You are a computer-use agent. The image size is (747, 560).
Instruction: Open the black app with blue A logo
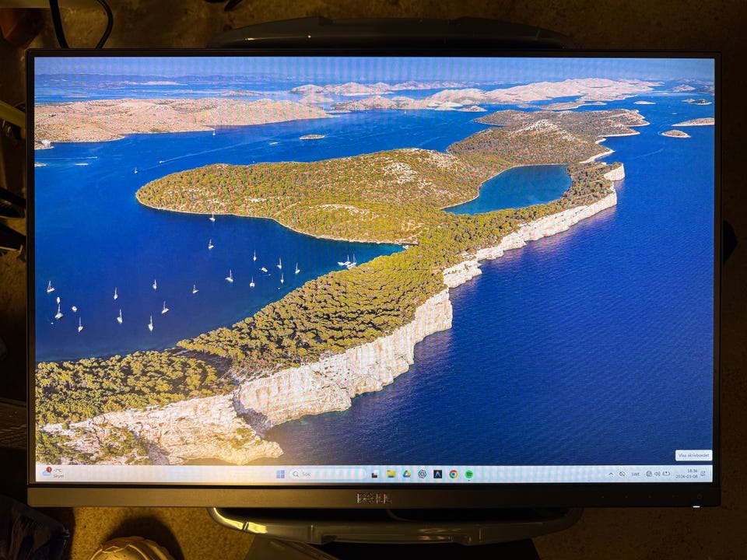437,474
